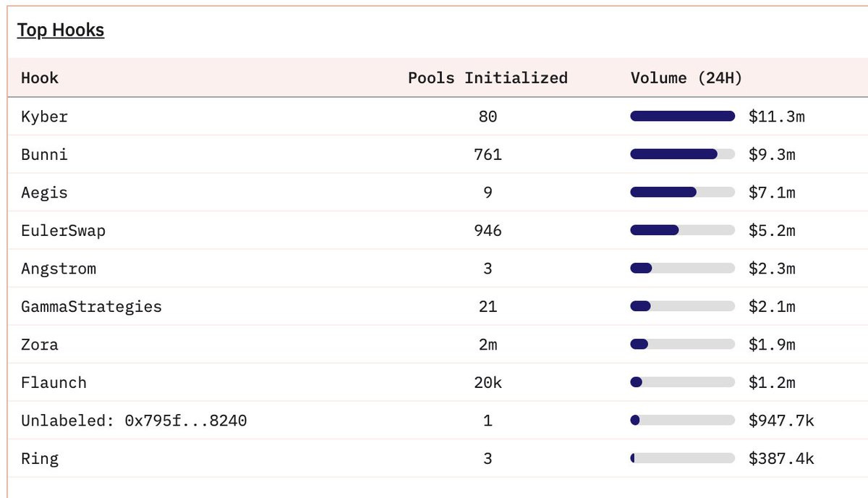Sort by Pools Initialized column header
868x498 pixels.
488,78
